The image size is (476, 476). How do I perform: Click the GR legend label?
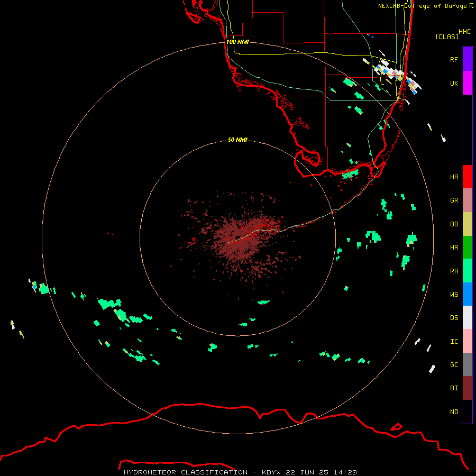[x=454, y=200]
